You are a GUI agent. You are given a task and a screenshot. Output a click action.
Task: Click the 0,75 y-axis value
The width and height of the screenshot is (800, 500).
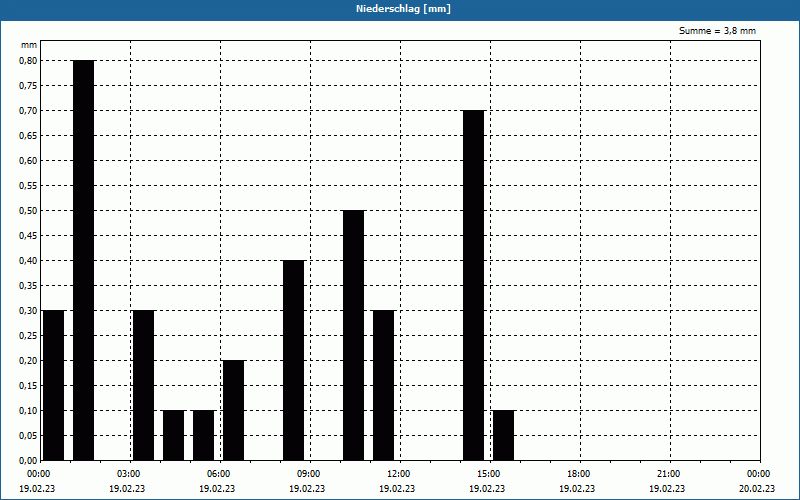click(28, 85)
